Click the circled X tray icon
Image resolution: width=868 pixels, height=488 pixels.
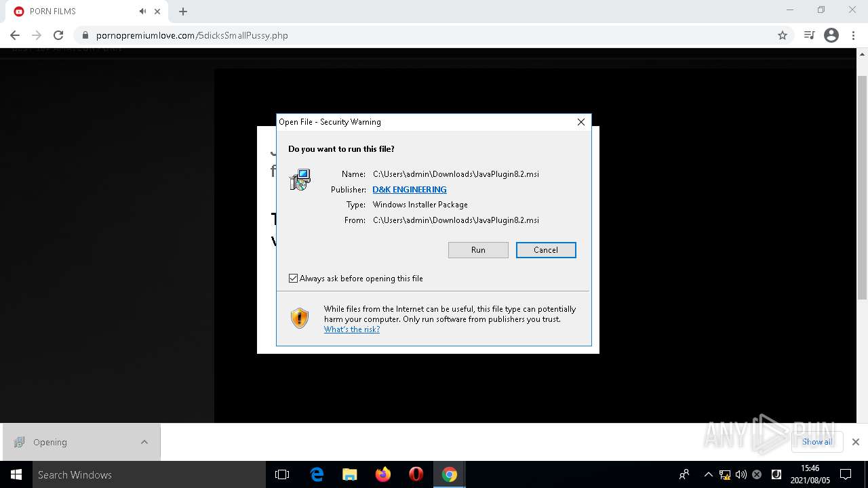click(x=757, y=474)
